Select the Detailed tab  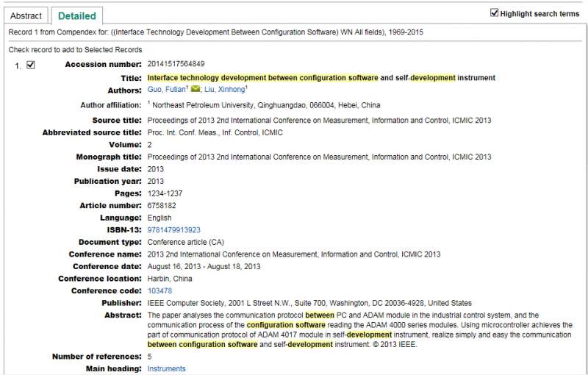pos(77,15)
